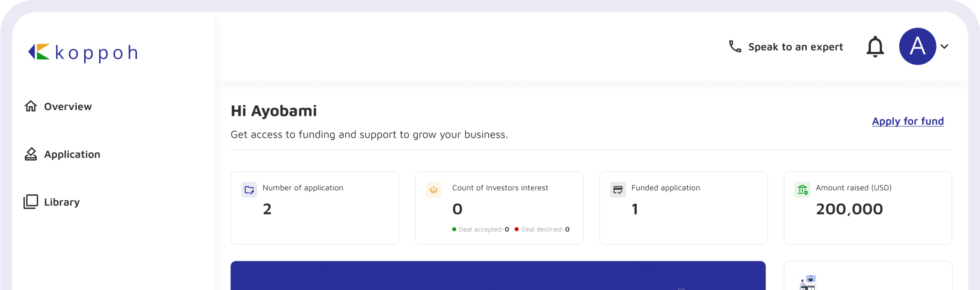Click the folder icon on Number of application card

pyautogui.click(x=249, y=190)
